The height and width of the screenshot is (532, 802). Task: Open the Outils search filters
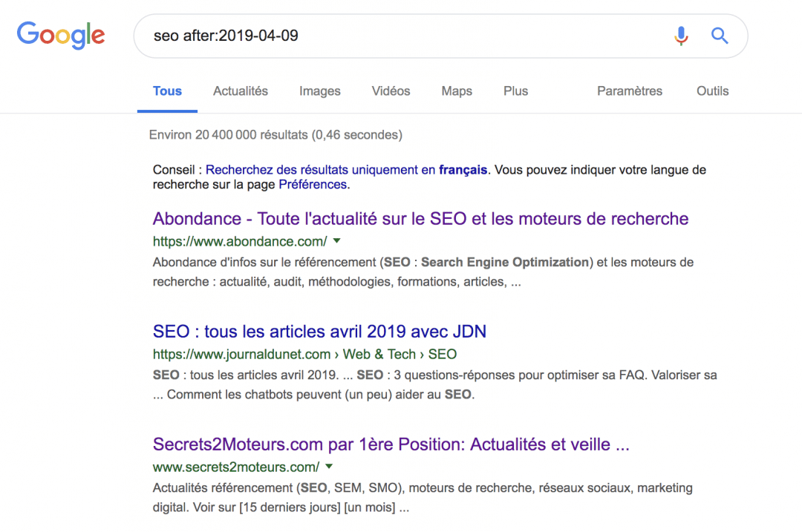(712, 91)
